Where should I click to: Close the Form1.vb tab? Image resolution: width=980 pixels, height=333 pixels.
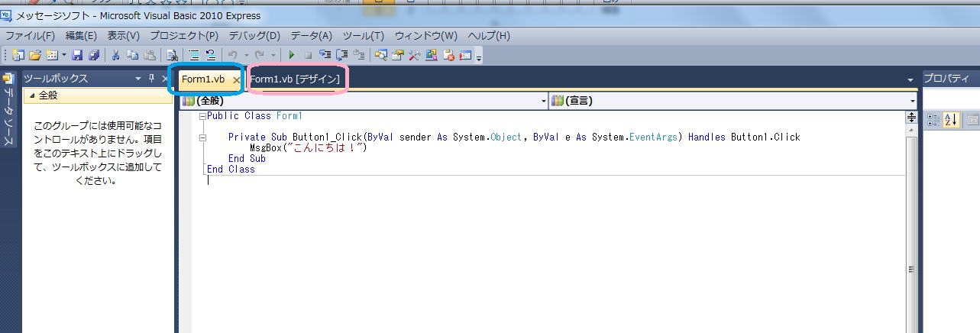[x=236, y=80]
